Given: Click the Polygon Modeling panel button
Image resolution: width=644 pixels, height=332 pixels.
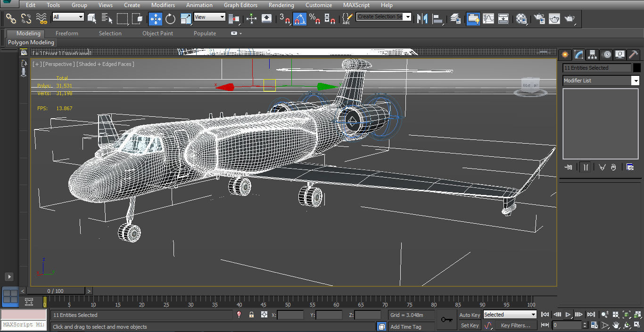Looking at the screenshot, I should (x=31, y=42).
